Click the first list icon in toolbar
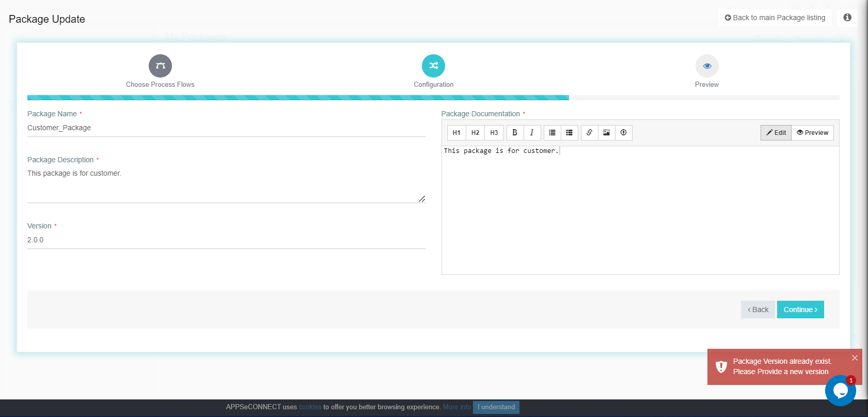 pos(552,133)
